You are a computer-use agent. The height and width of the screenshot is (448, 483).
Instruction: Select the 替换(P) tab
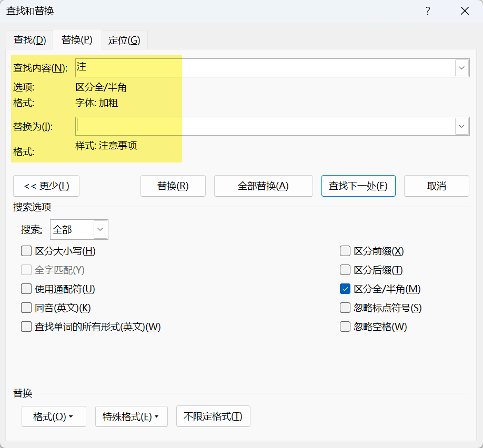click(77, 40)
